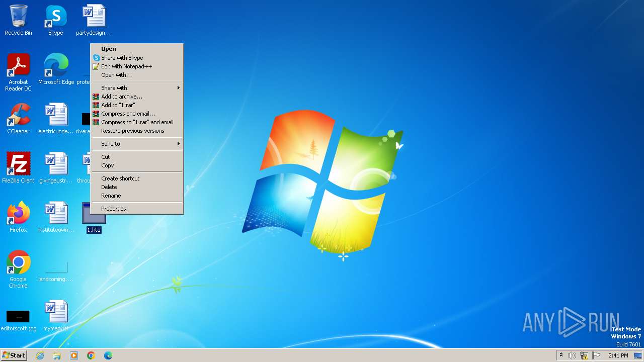Select Edit with Notepad++
Image resolution: width=644 pixels, height=362 pixels.
(137, 66)
